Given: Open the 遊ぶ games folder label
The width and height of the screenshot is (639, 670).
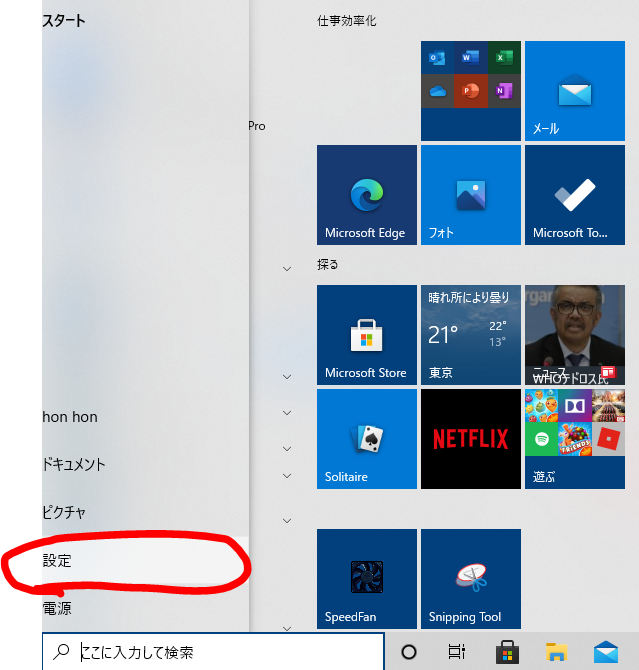Looking at the screenshot, I should pyautogui.click(x=544, y=476).
